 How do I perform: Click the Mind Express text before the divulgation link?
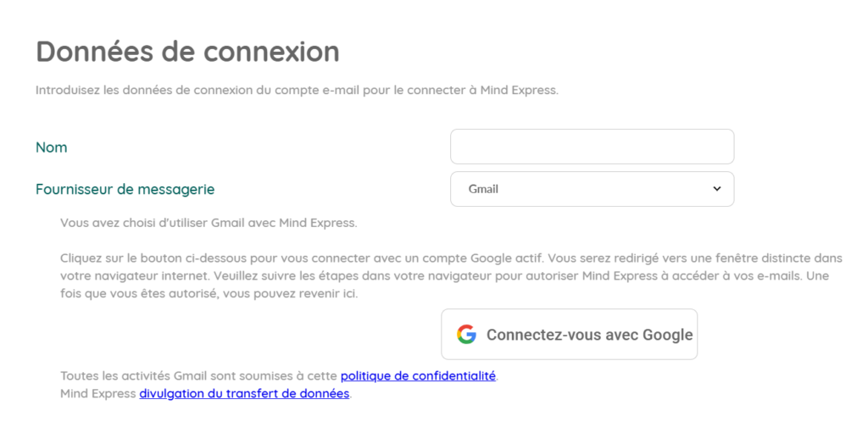point(97,394)
